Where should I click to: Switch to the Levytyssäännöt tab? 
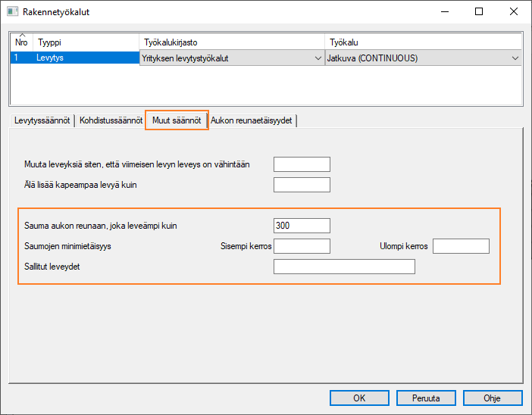click(42, 120)
